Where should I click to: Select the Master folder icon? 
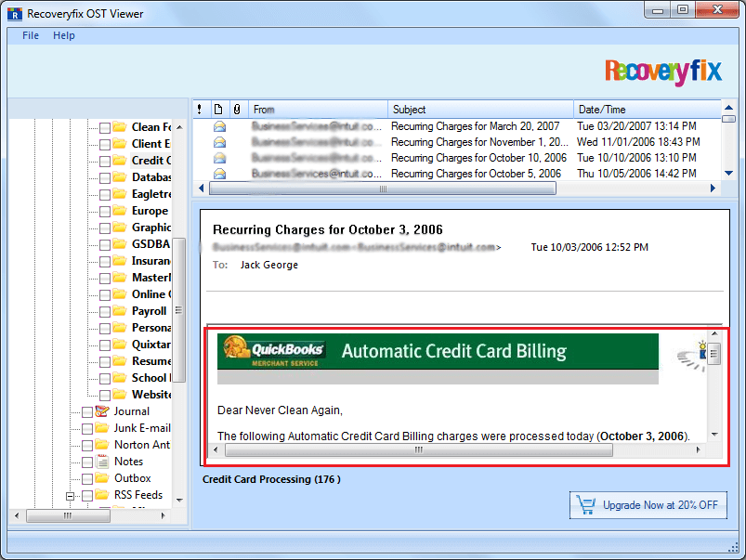(x=120, y=277)
